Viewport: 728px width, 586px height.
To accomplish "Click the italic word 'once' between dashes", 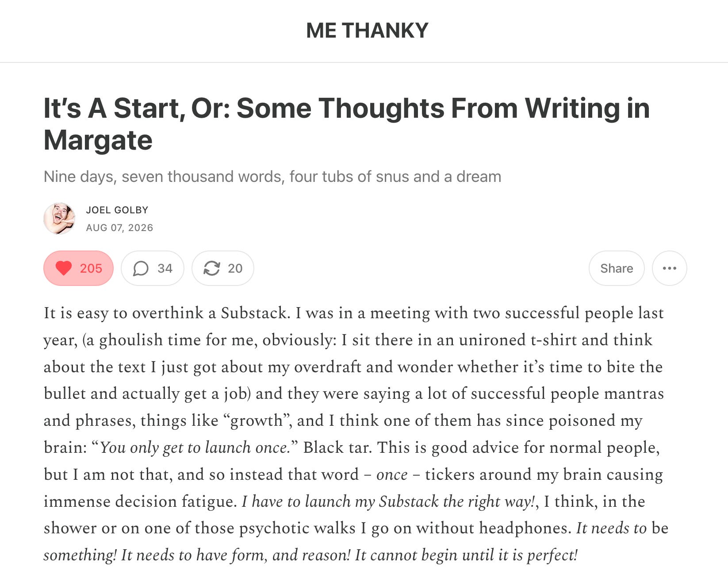I will click(x=392, y=474).
